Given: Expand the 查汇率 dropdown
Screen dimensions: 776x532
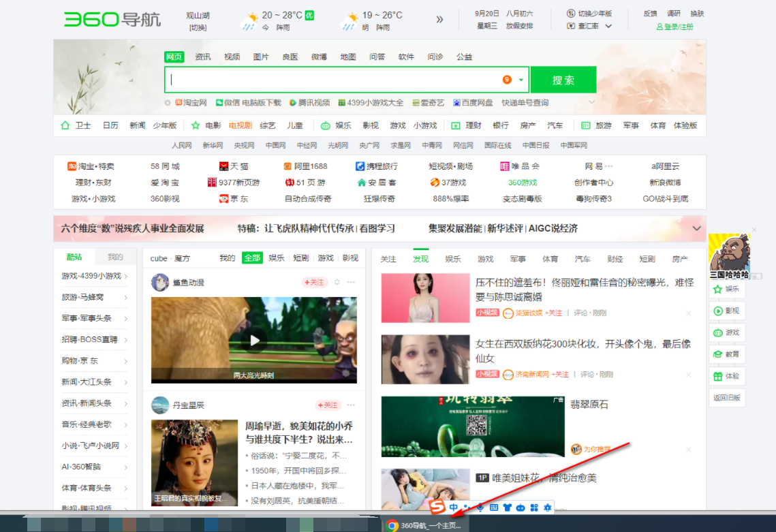Looking at the screenshot, I should [x=608, y=26].
